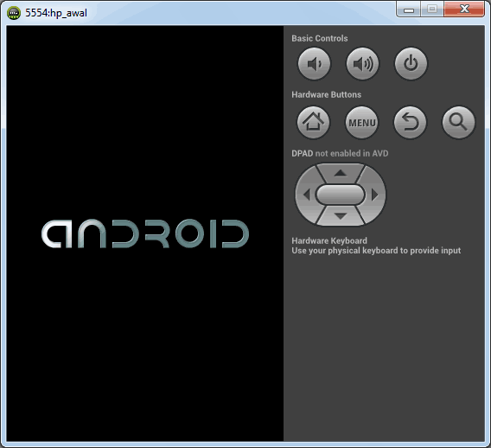Click the power button in Basic Controls
491x448 pixels.
click(411, 64)
